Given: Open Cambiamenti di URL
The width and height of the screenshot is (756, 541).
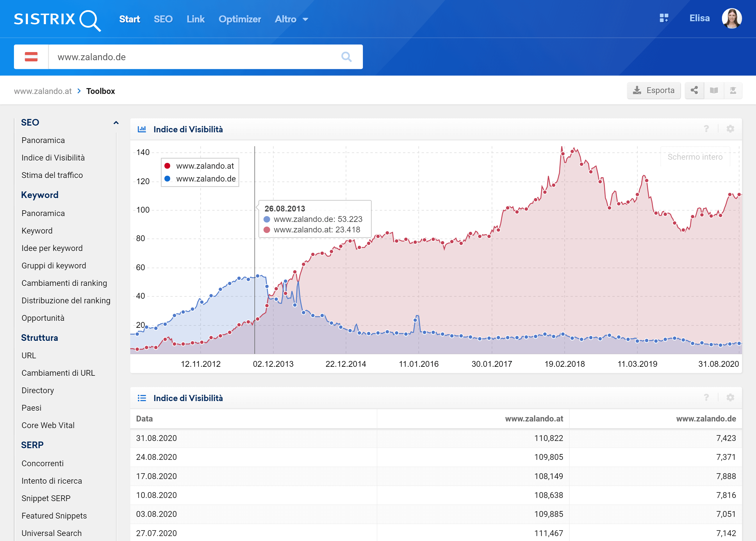Looking at the screenshot, I should [58, 373].
